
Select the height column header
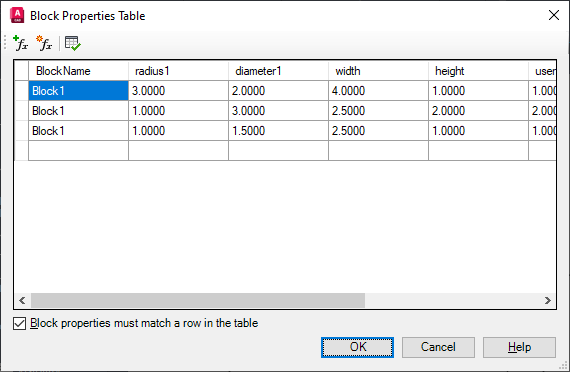coord(478,71)
